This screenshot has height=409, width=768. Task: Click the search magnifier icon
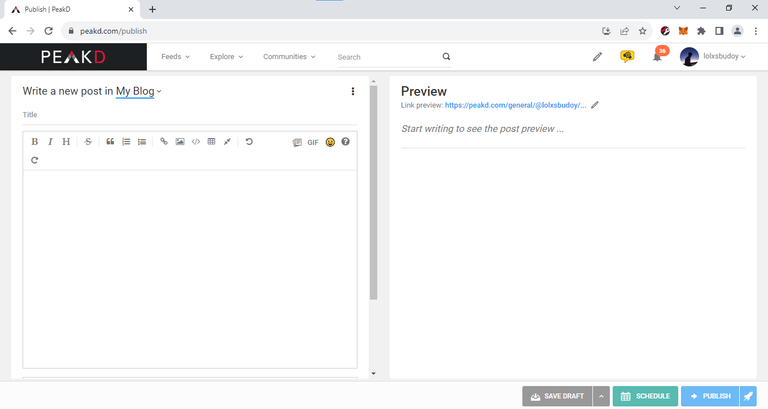(x=446, y=56)
